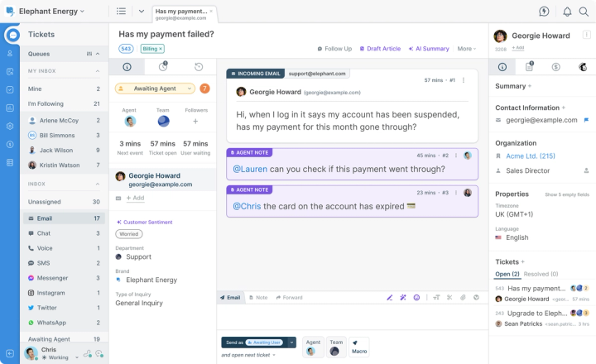This screenshot has height=364, width=596.
Task: Open the notifications bell icon
Action: click(x=567, y=12)
